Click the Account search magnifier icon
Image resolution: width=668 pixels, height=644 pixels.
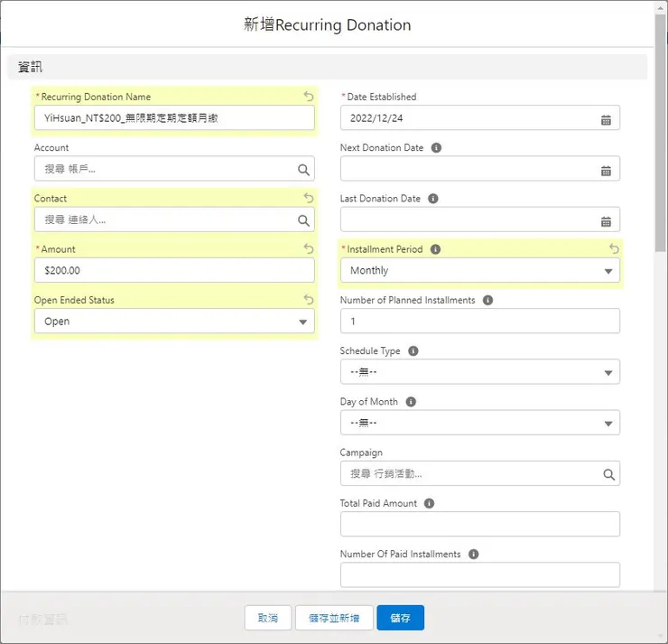pyautogui.click(x=303, y=169)
